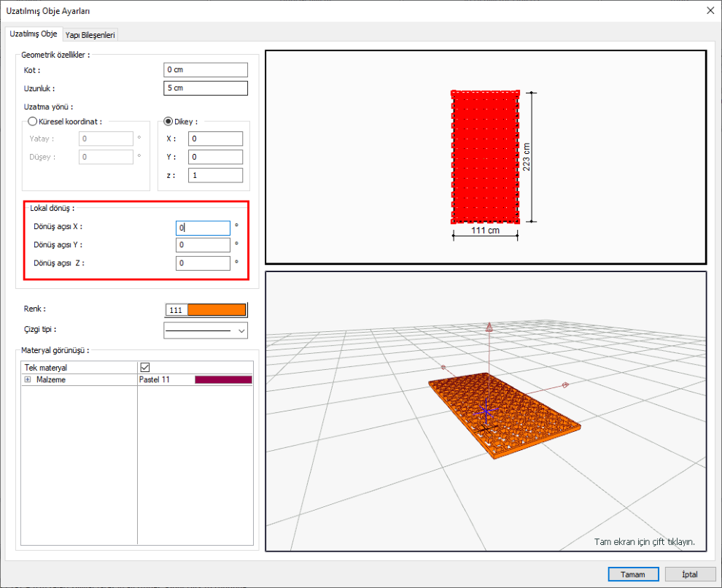This screenshot has height=588, width=722.
Task: Click the Kot input field
Action: pos(206,70)
